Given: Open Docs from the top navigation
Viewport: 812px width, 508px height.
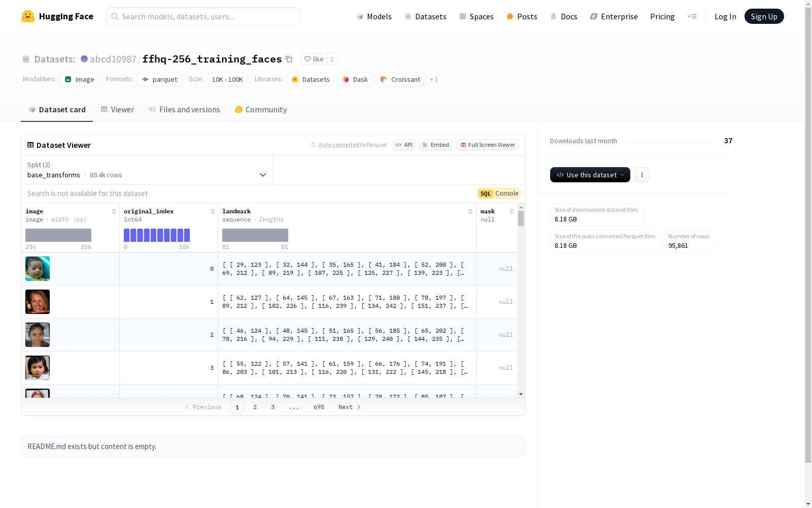Looking at the screenshot, I should pos(564,16).
